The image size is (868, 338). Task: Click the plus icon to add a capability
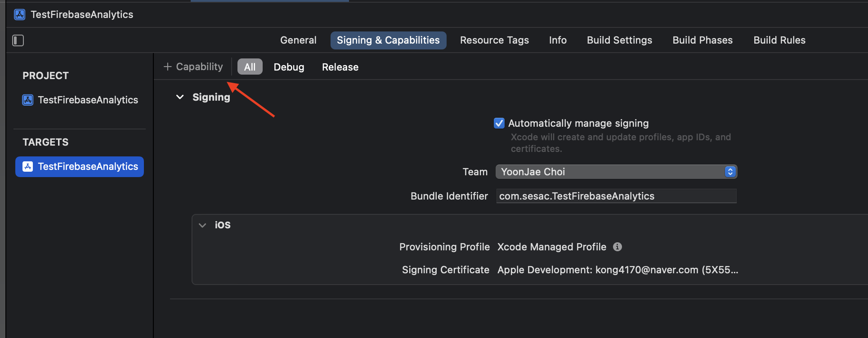tap(168, 67)
